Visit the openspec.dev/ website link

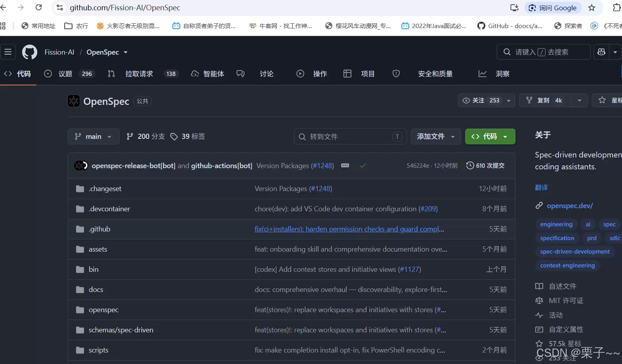pyautogui.click(x=570, y=206)
